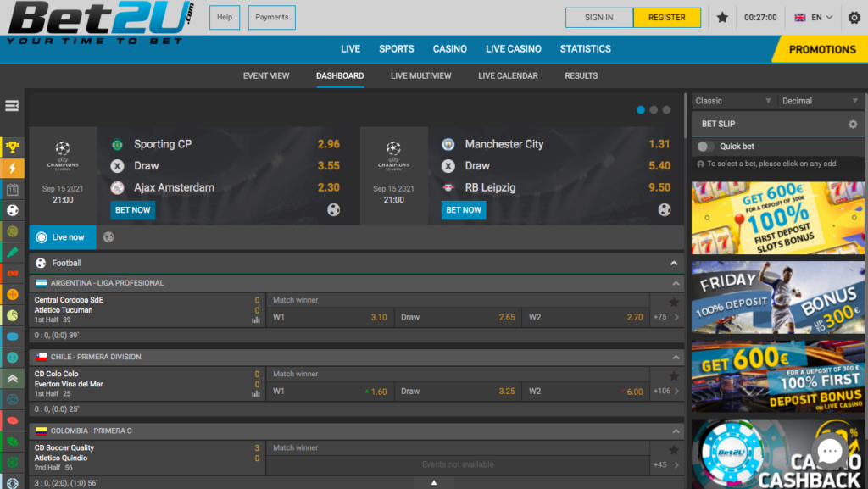The image size is (868, 489).
Task: Select the blue hockey puck icon
Action: pyautogui.click(x=12, y=336)
